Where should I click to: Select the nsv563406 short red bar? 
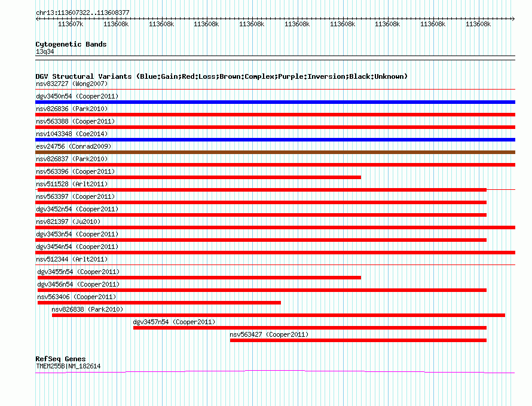coord(159,303)
